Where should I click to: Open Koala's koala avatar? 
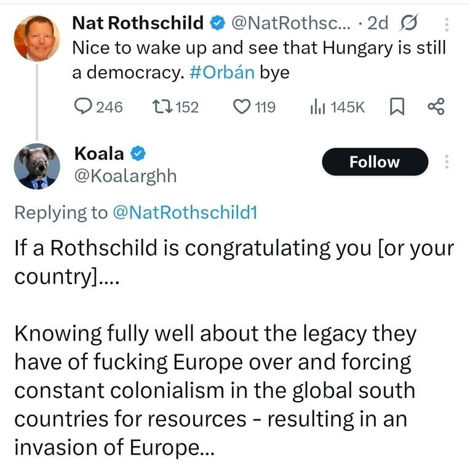37,166
